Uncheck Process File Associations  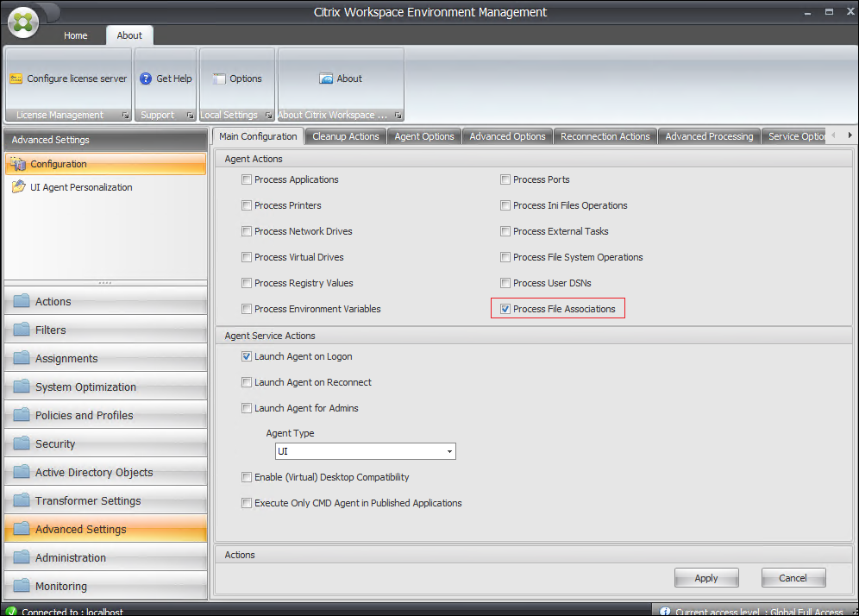505,309
